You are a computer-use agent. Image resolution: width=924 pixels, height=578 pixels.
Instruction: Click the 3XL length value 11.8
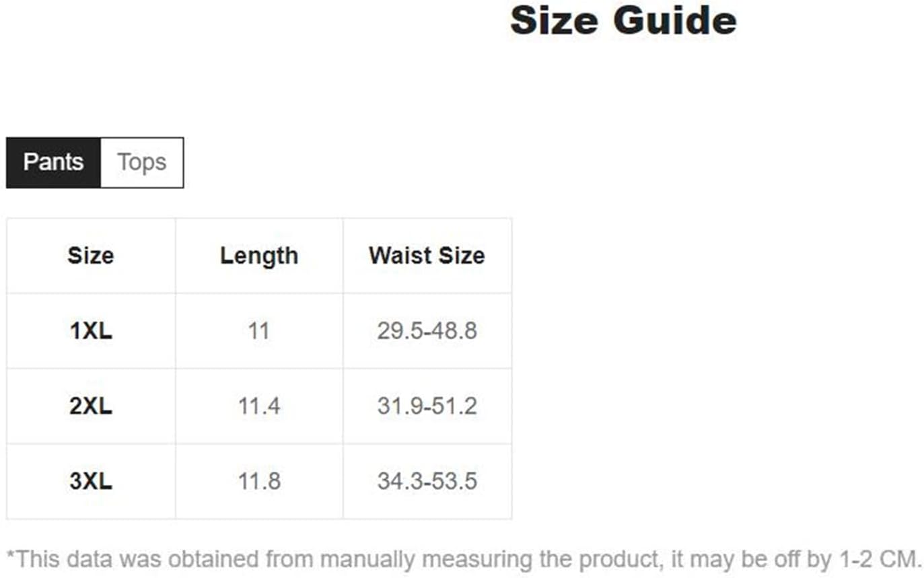pyautogui.click(x=259, y=482)
